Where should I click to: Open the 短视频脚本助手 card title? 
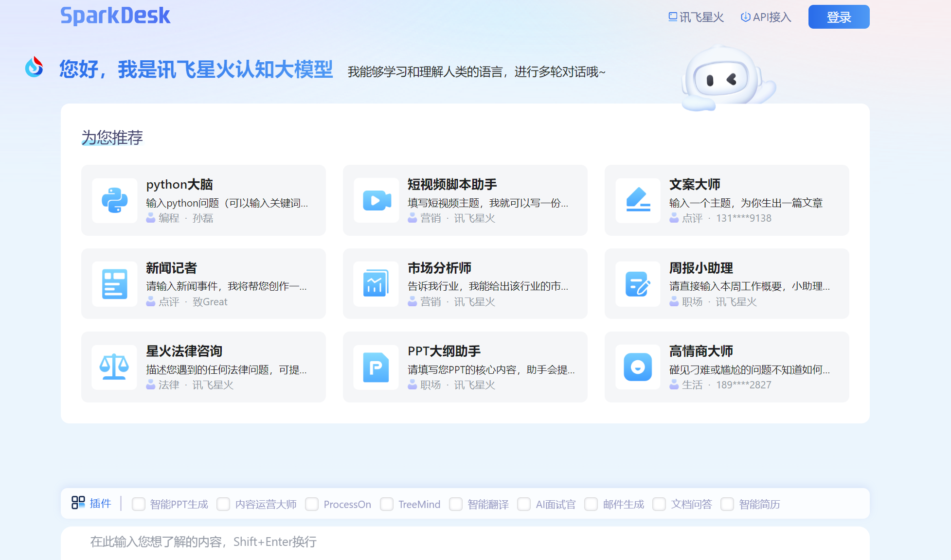pyautogui.click(x=452, y=185)
